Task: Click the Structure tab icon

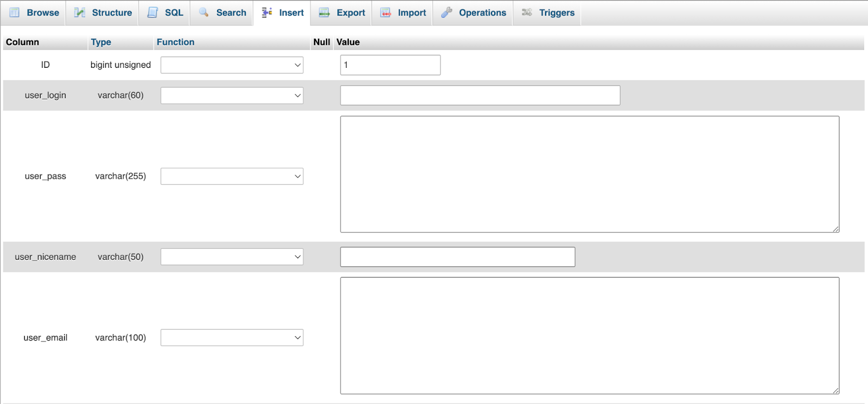Action: (80, 12)
